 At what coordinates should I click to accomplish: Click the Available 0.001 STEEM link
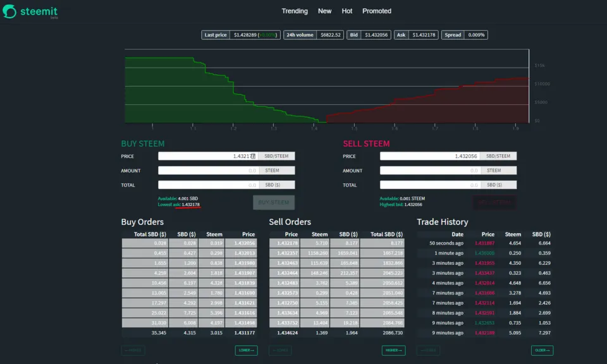coord(402,198)
